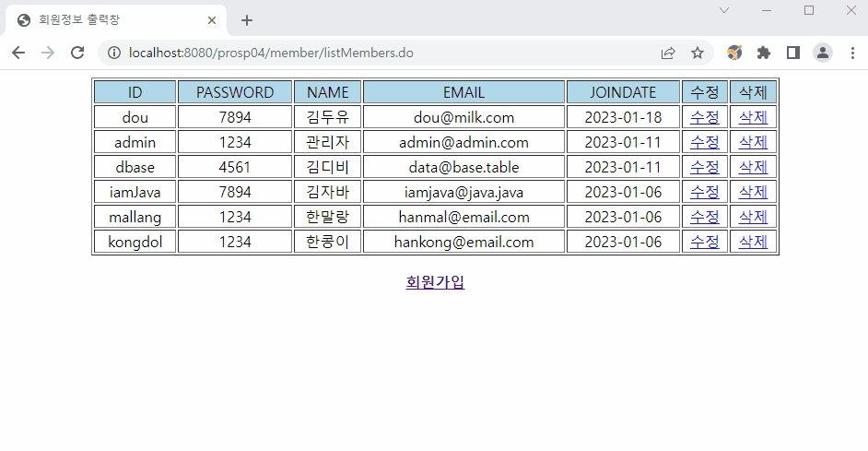Delete the admin member via 삭제
This screenshot has height=451, width=868.
coord(754,142)
